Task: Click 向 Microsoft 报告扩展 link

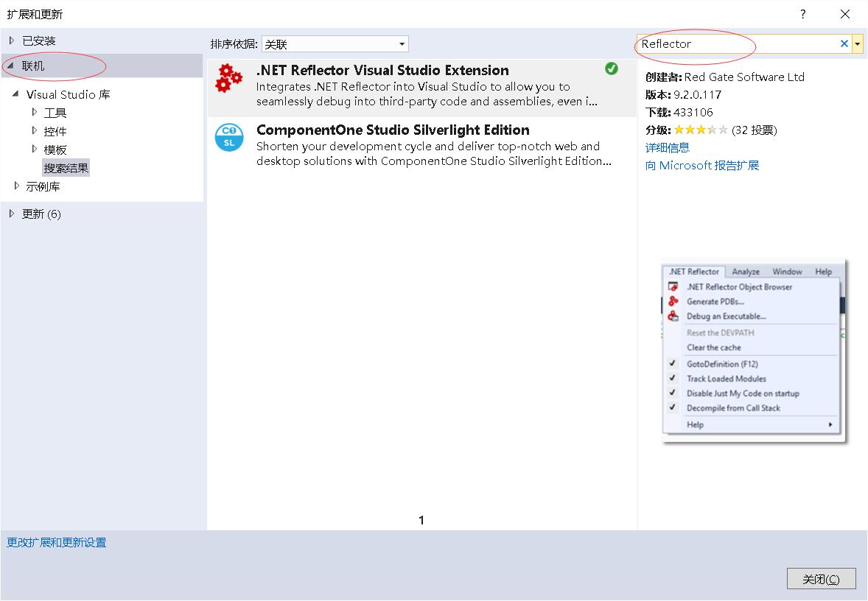Action: [702, 166]
